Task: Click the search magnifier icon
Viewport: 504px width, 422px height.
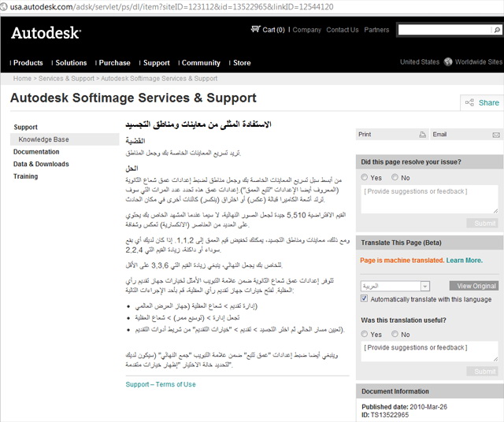Action: click(x=497, y=30)
